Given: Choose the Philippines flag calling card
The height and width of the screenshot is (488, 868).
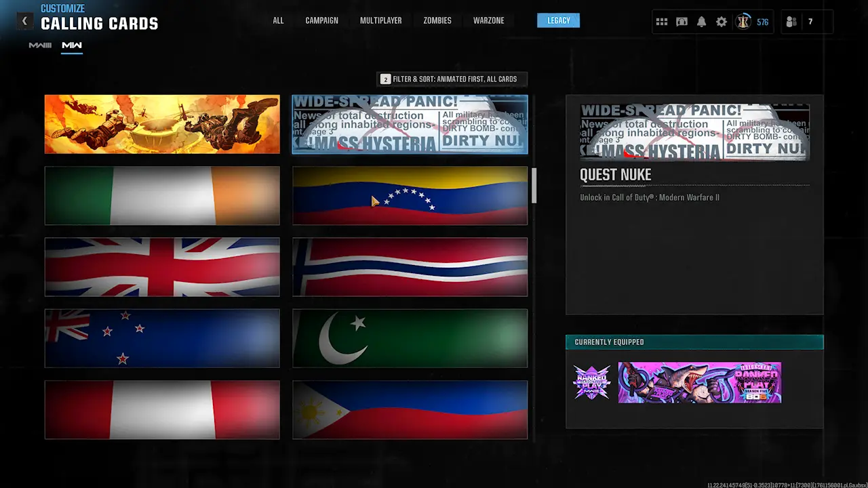Looking at the screenshot, I should point(410,409).
